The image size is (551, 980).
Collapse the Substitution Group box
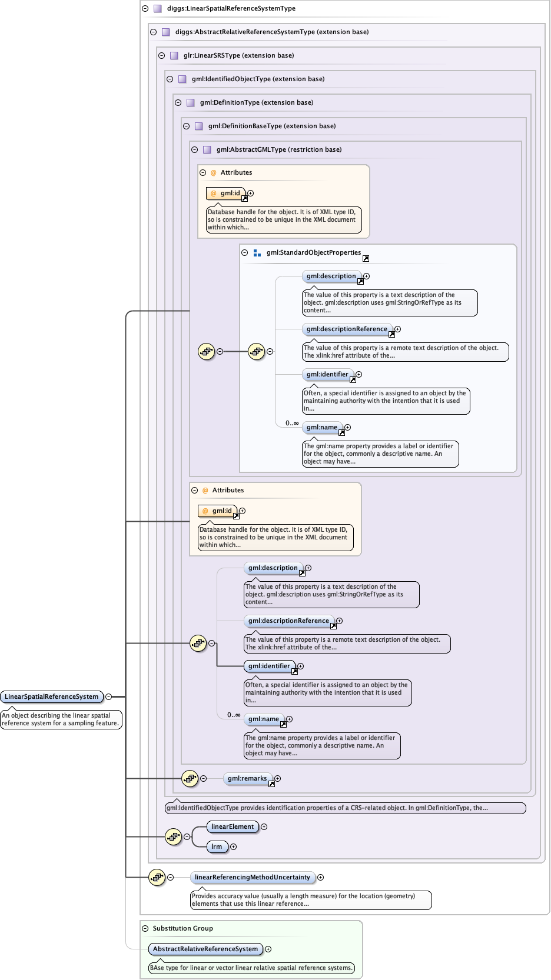coord(145,928)
